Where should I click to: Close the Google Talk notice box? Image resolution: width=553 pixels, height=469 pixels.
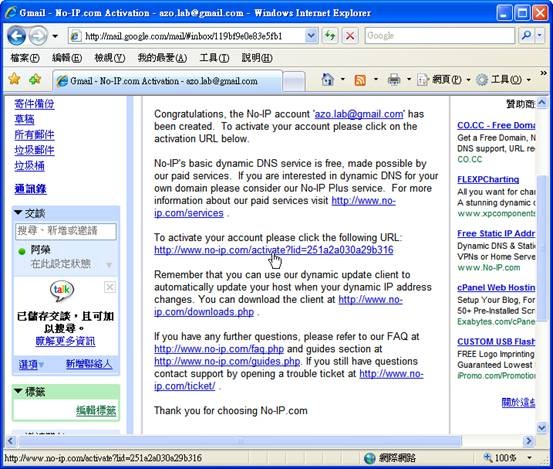pos(110,287)
